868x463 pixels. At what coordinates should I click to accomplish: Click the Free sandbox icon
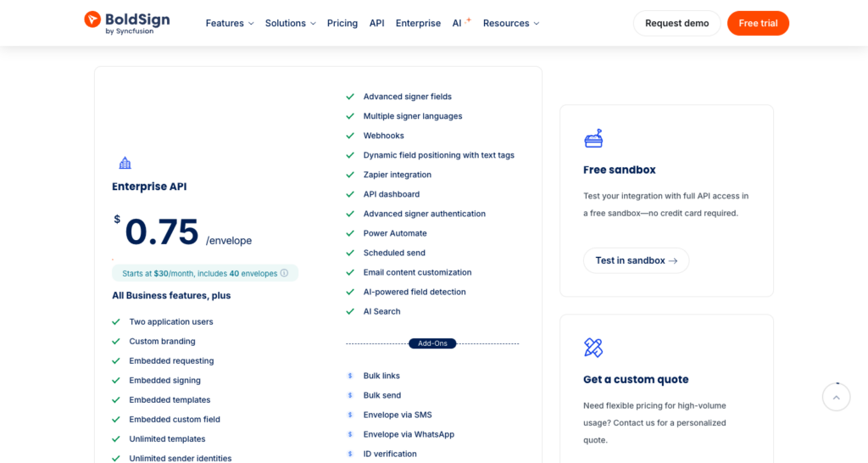tap(593, 138)
